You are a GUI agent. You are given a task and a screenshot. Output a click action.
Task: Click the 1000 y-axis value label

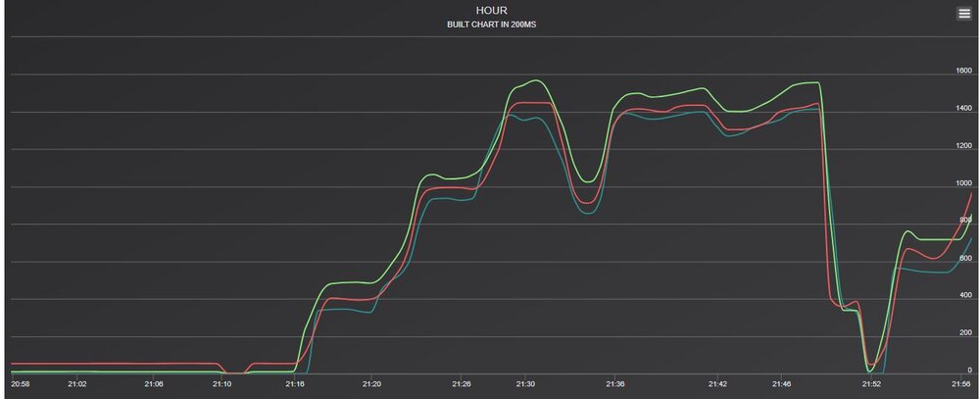pyautogui.click(x=962, y=183)
